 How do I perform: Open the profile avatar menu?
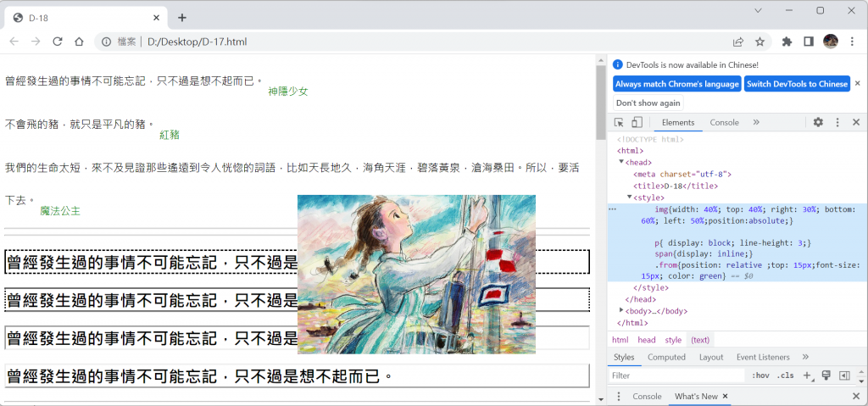point(831,41)
